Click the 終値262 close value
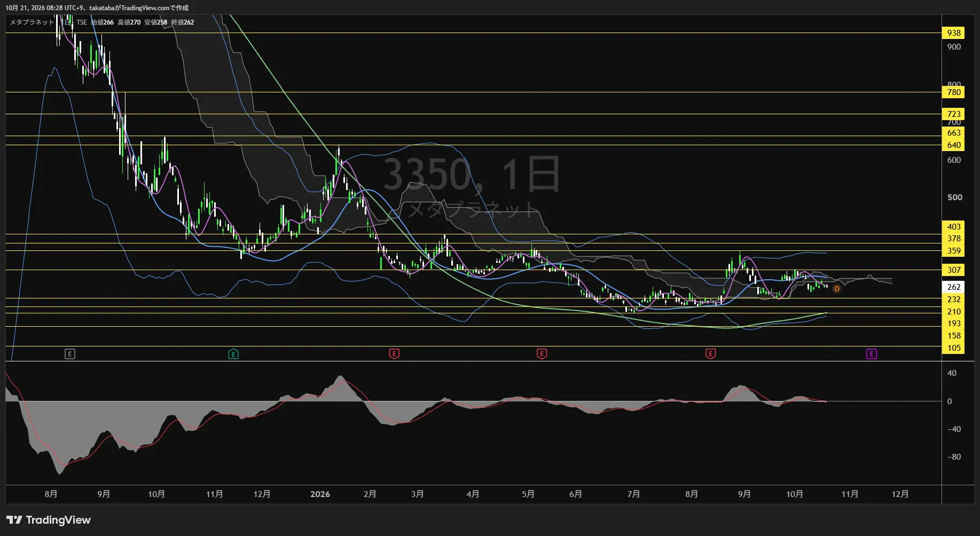980x536 pixels. (182, 22)
